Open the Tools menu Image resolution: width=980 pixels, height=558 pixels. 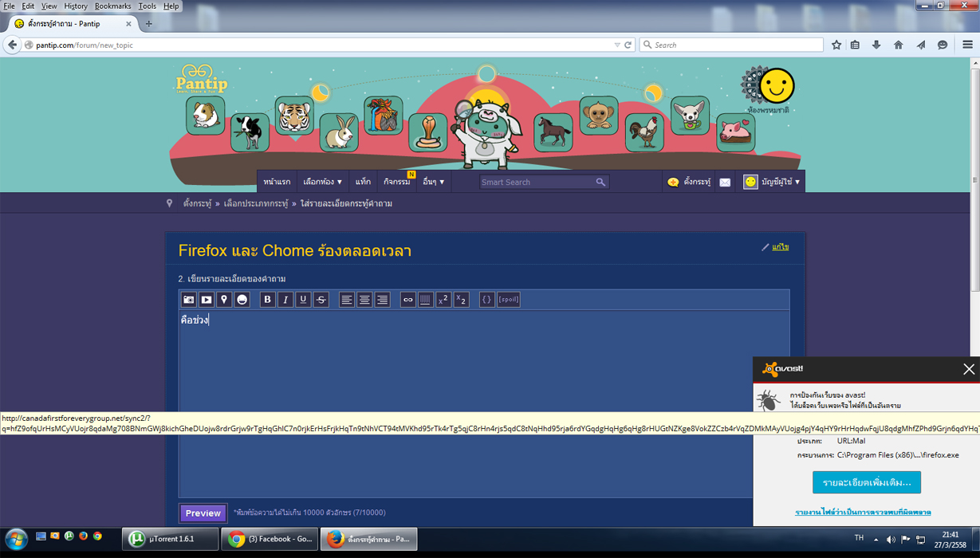point(148,6)
